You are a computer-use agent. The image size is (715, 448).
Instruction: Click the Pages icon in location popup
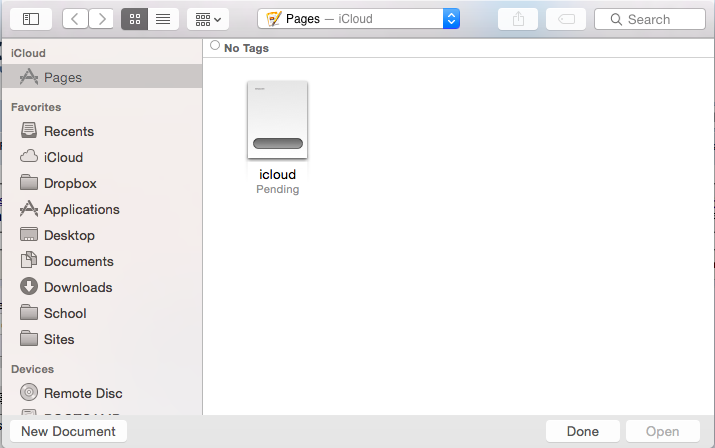[x=273, y=19]
